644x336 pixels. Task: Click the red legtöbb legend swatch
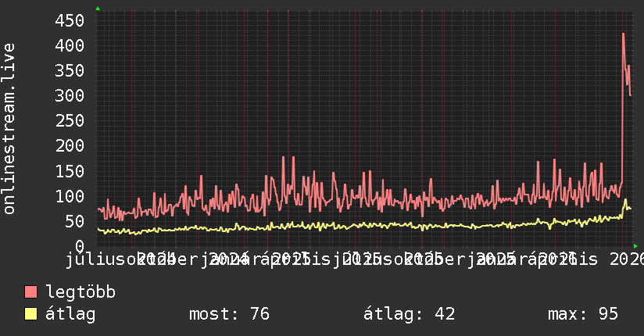point(30,292)
